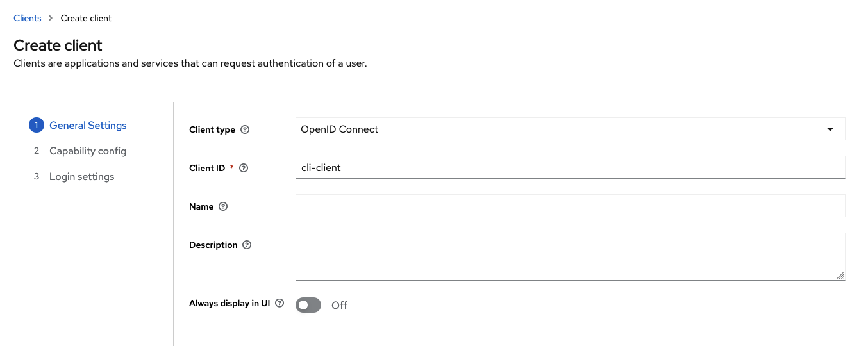
Task: Open the Description field help icon
Action: click(x=247, y=245)
